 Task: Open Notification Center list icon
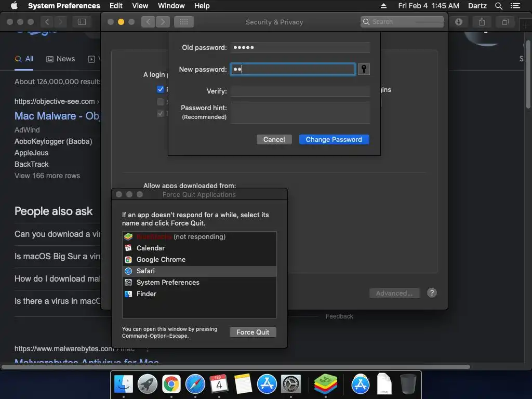tap(515, 6)
